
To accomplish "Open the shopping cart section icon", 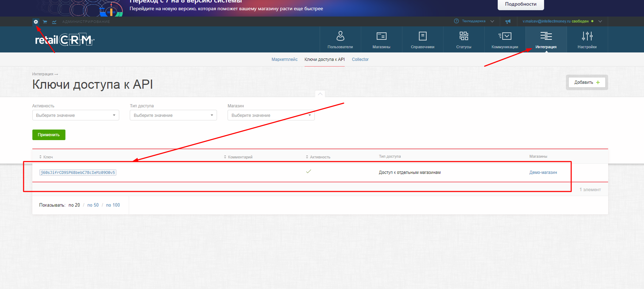I will pyautogui.click(x=45, y=22).
